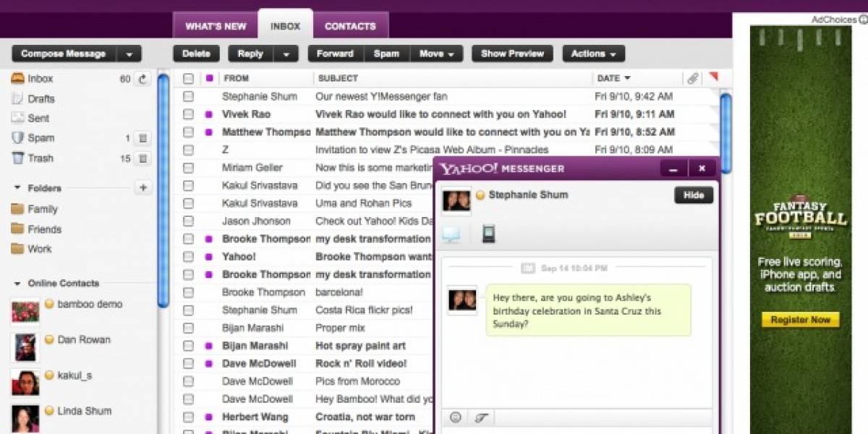Image resolution: width=868 pixels, height=434 pixels.
Task: Click the Compose Message button
Action: click(64, 54)
